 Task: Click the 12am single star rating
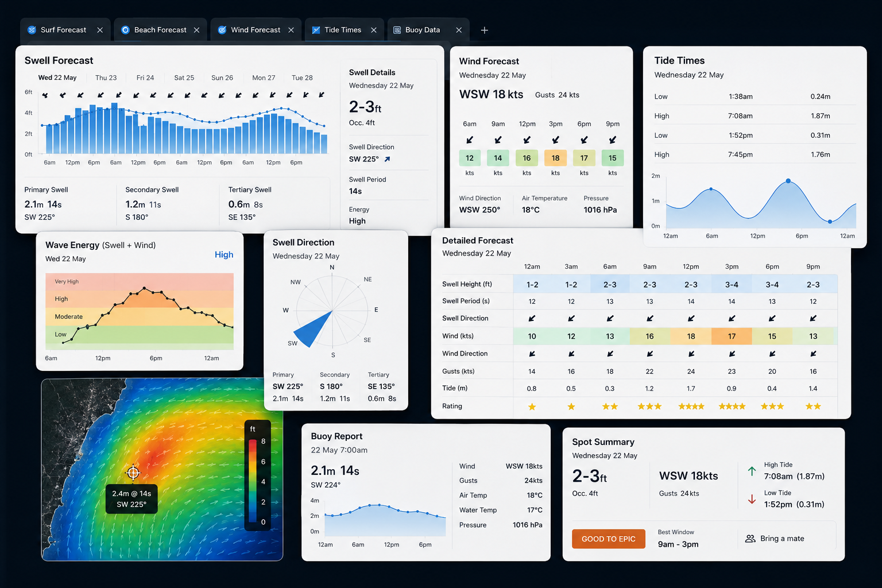coord(532,407)
